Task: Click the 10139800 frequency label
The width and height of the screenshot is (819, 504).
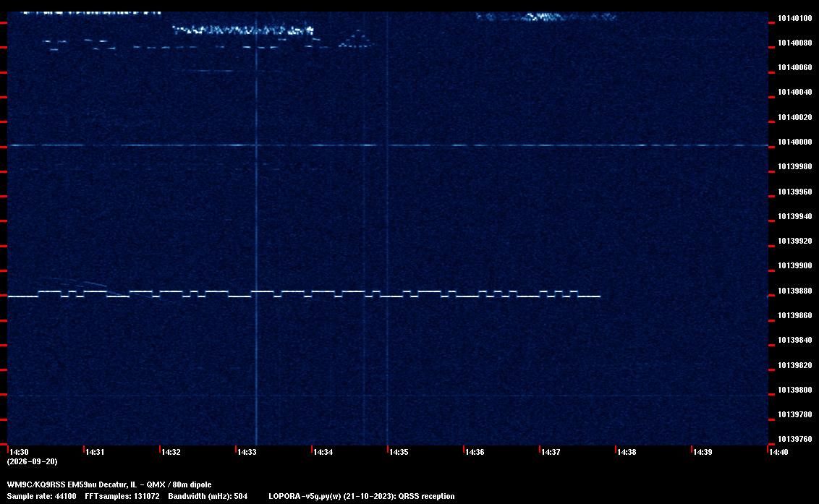Action: pyautogui.click(x=795, y=390)
